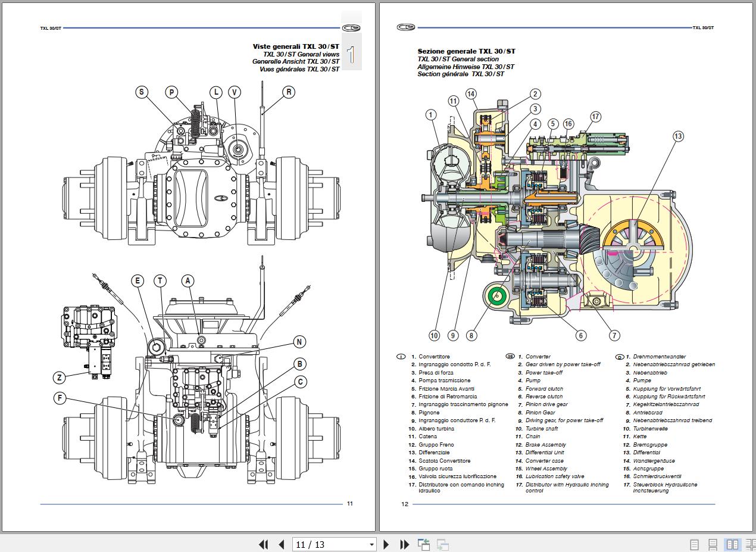Click callout 13 on the section diagram
The width and height of the screenshot is (756, 552).
678,136
